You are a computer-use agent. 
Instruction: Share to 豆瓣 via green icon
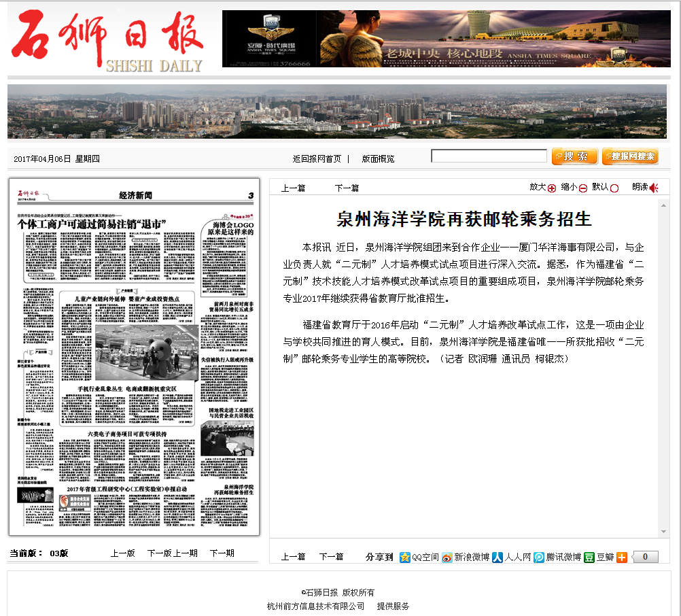tap(589, 557)
